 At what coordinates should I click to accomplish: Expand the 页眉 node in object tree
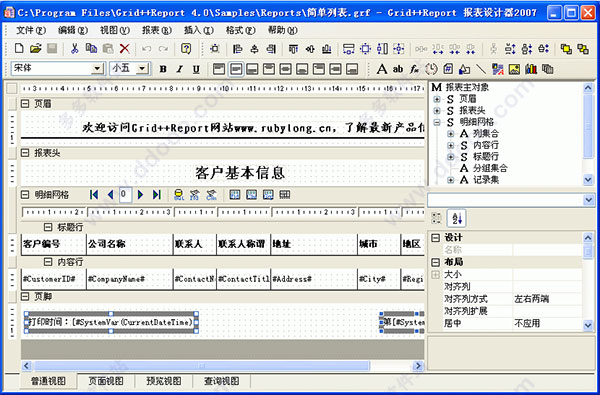pos(437,99)
